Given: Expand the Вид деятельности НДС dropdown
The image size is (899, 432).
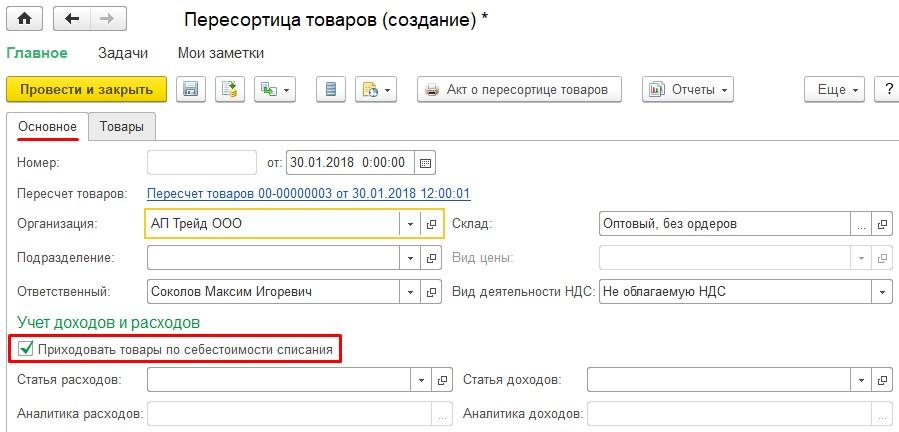Looking at the screenshot, I should [882, 291].
